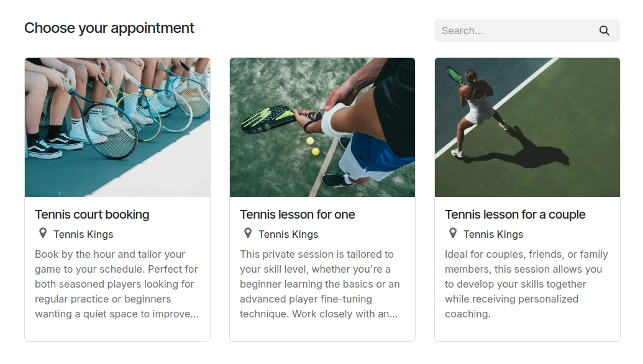Click the description starting "Ideal for couples"

tap(526, 284)
